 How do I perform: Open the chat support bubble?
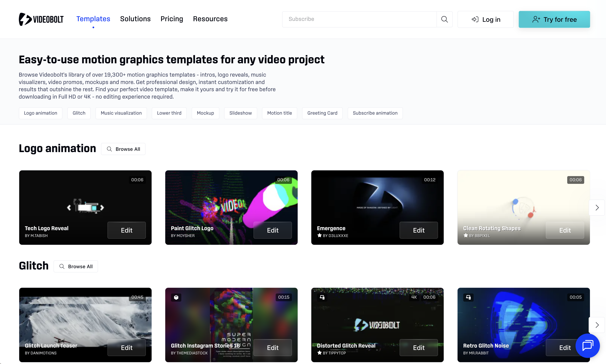[588, 345]
